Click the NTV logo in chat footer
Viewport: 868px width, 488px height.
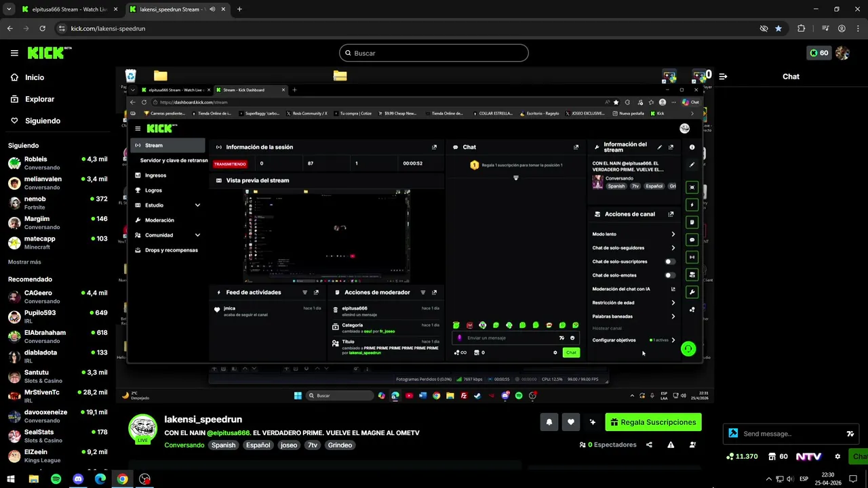(808, 457)
